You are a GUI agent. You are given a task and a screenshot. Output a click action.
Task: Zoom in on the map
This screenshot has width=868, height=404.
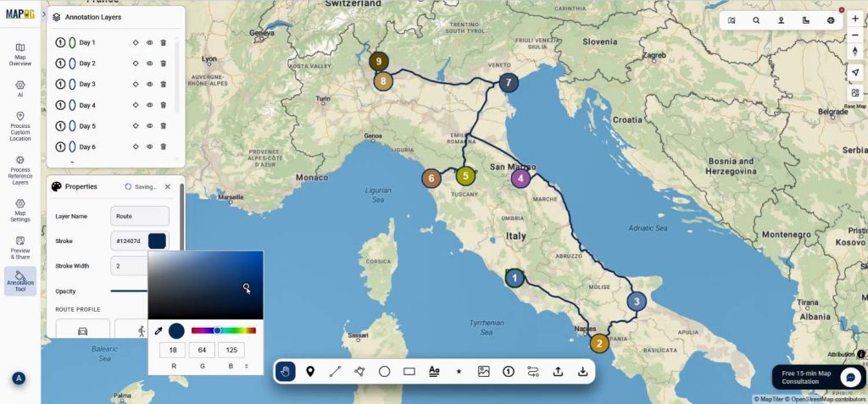855,19
